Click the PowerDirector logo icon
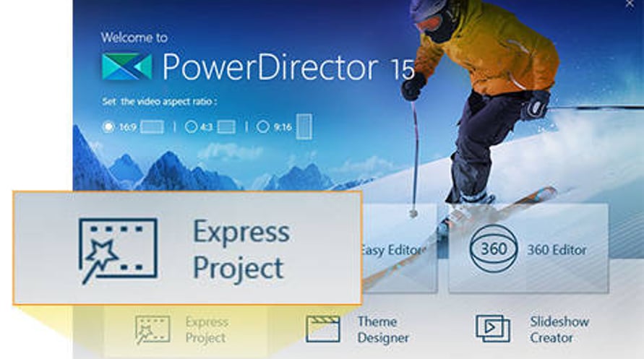The width and height of the screenshot is (644, 359). point(127,66)
